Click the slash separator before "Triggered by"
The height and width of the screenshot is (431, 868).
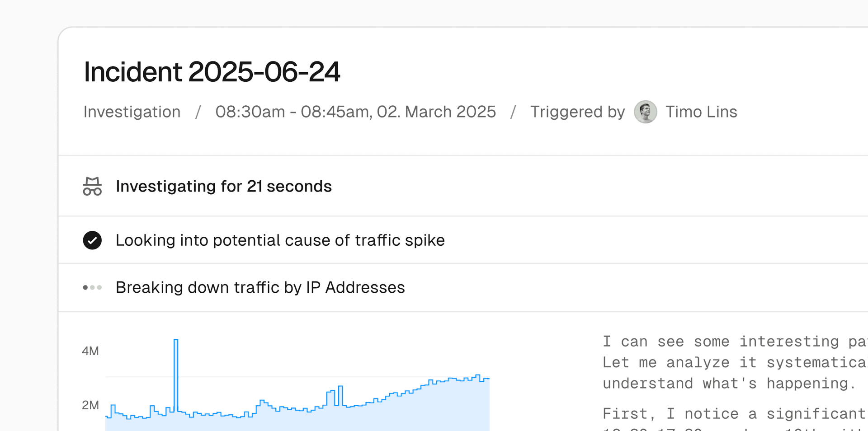pyautogui.click(x=513, y=112)
